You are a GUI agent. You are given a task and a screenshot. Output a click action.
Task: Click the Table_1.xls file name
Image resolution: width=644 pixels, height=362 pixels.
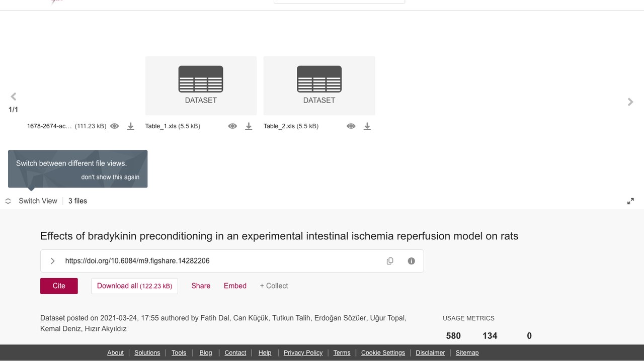[x=161, y=126]
